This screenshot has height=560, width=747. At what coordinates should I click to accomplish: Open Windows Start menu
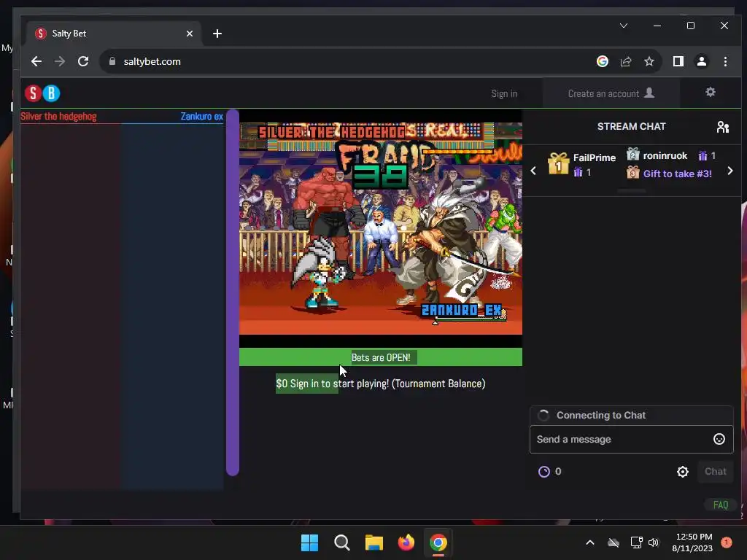pyautogui.click(x=309, y=542)
